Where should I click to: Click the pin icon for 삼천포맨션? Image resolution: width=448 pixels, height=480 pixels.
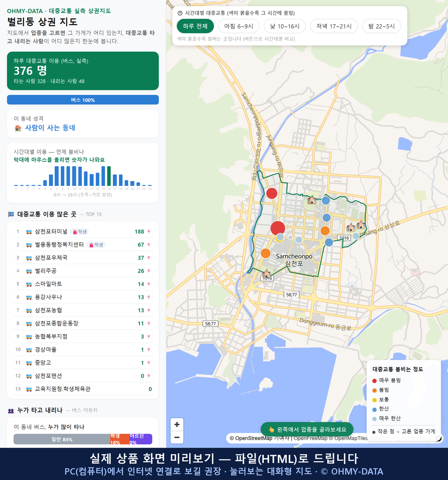click(x=149, y=376)
